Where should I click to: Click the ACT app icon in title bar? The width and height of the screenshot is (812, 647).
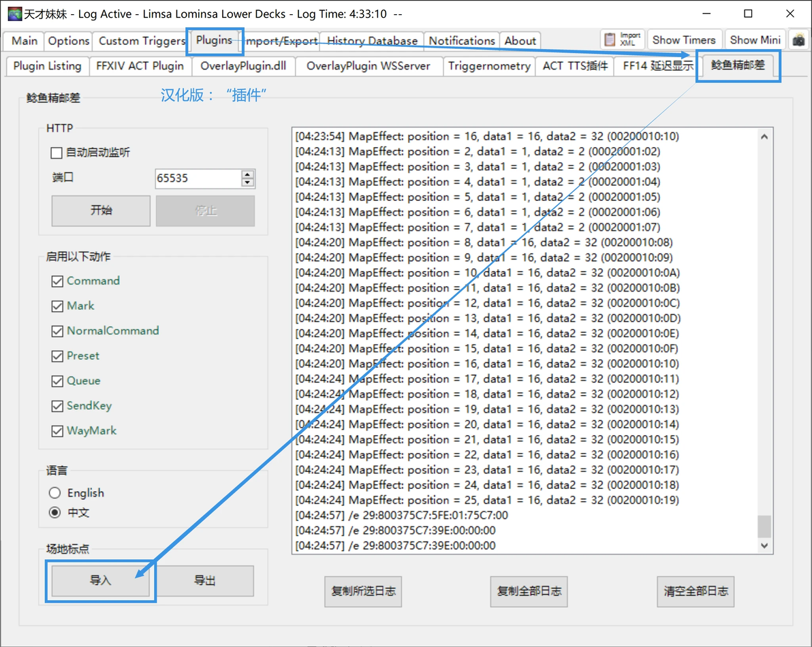(x=14, y=14)
